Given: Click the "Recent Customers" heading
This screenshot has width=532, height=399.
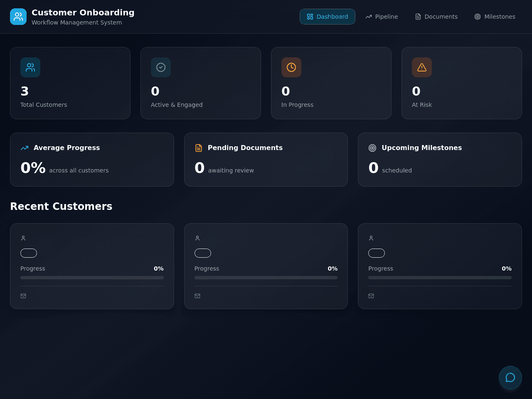Looking at the screenshot, I should coord(61,206).
